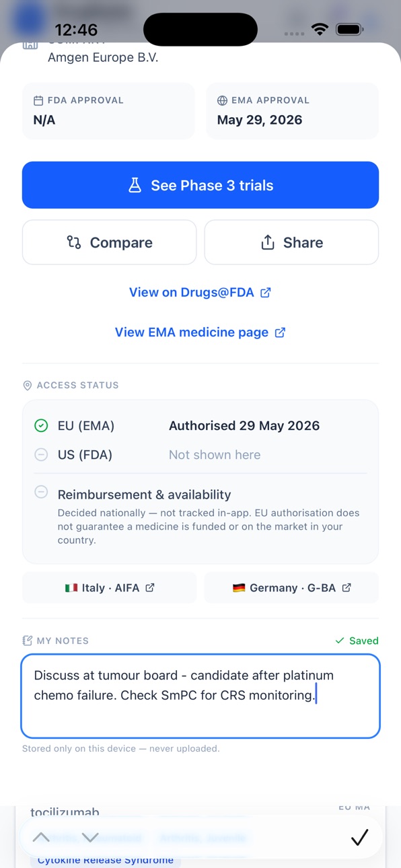
Task: Open the Germany G-BA link
Action: (291, 587)
